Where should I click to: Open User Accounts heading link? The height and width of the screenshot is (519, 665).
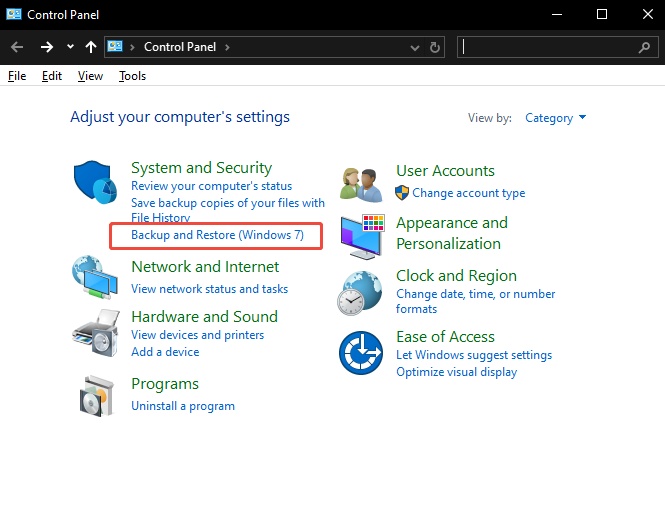445,170
